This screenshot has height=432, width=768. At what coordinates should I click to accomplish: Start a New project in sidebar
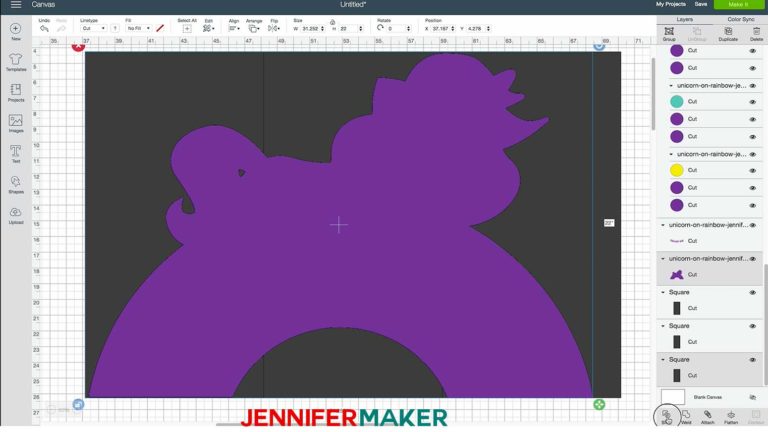pyautogui.click(x=16, y=31)
